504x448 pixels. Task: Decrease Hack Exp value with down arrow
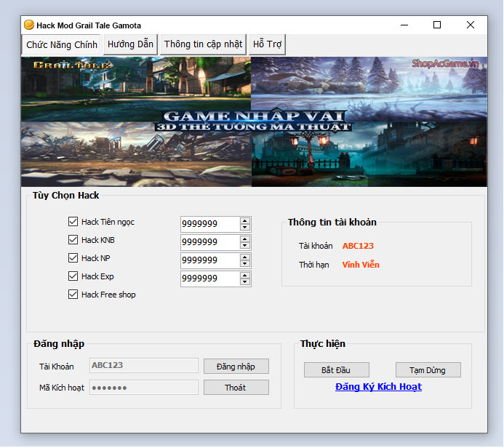245,282
